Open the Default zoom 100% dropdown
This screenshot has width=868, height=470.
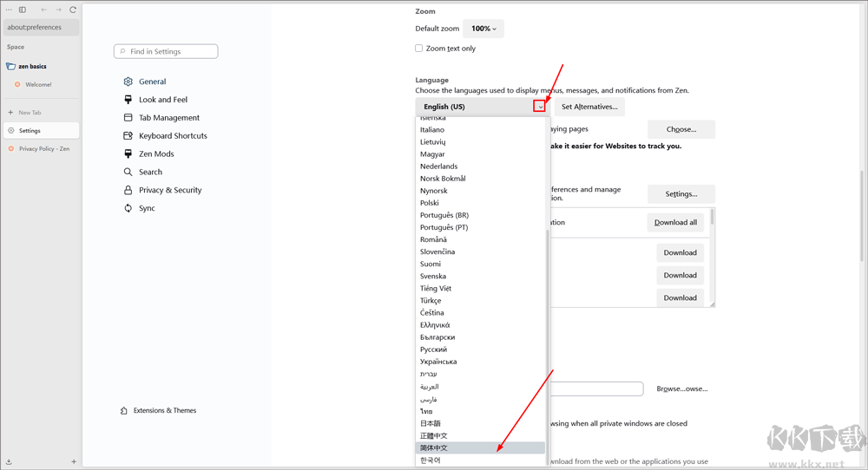[x=483, y=29]
